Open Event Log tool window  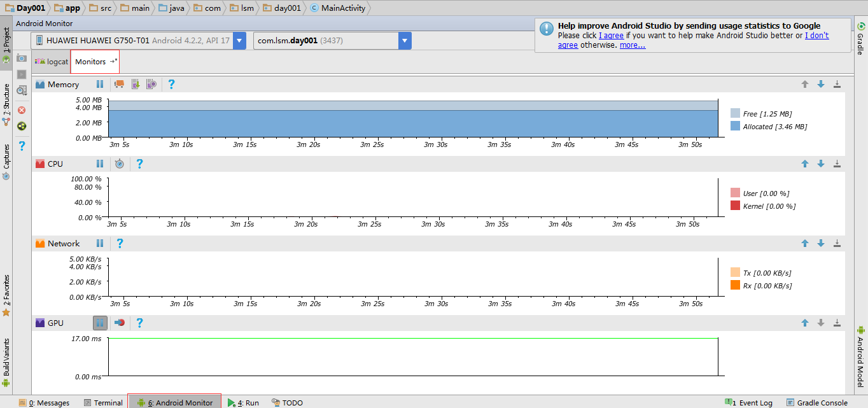pos(748,403)
